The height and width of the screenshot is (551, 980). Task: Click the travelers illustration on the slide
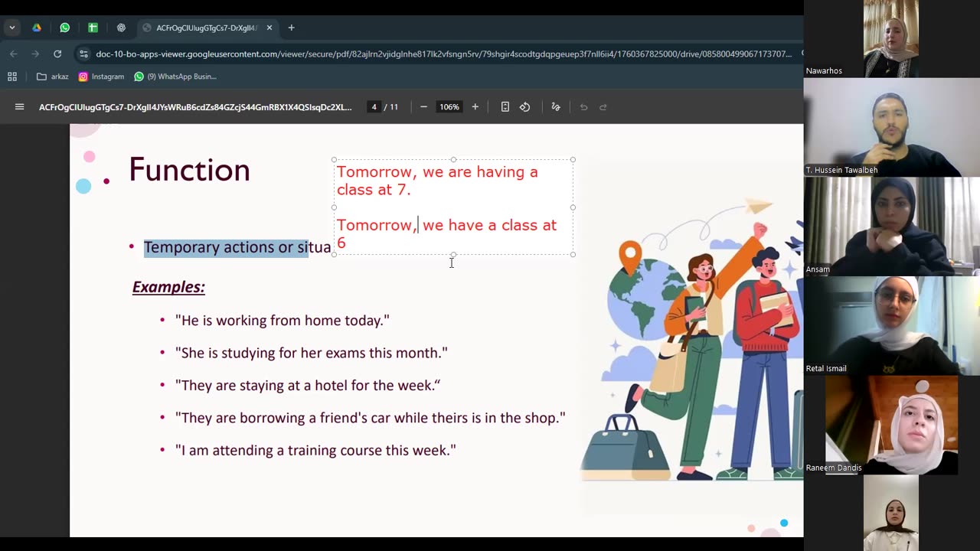coord(691,339)
